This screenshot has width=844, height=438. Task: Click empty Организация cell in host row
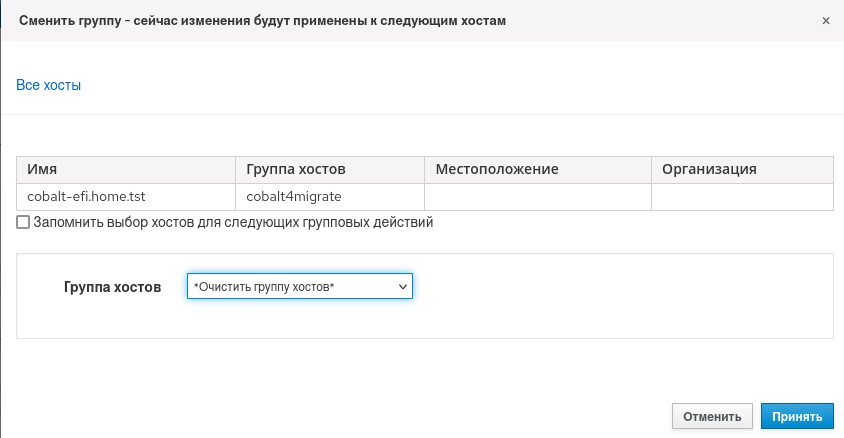click(x=741, y=196)
